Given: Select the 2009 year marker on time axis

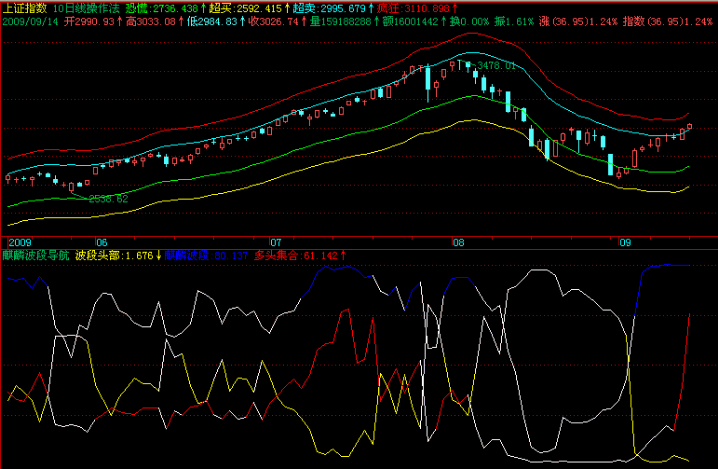Looking at the screenshot, I should (x=20, y=243).
